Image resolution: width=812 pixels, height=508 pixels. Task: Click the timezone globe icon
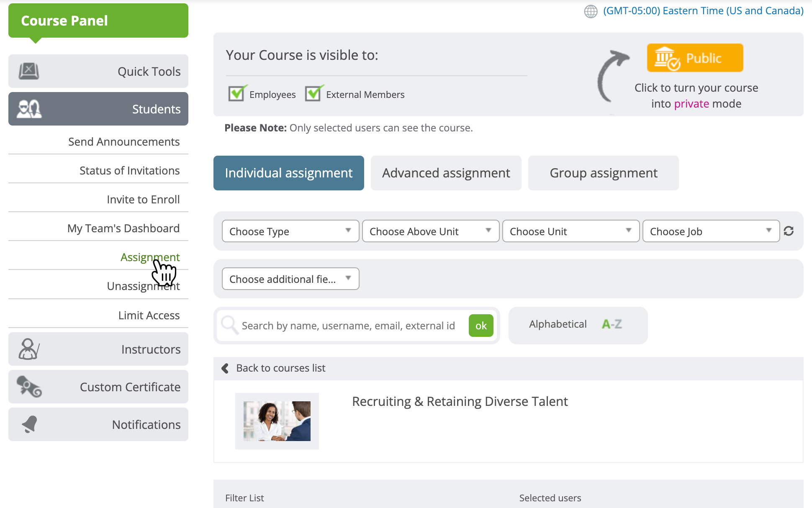pyautogui.click(x=591, y=11)
